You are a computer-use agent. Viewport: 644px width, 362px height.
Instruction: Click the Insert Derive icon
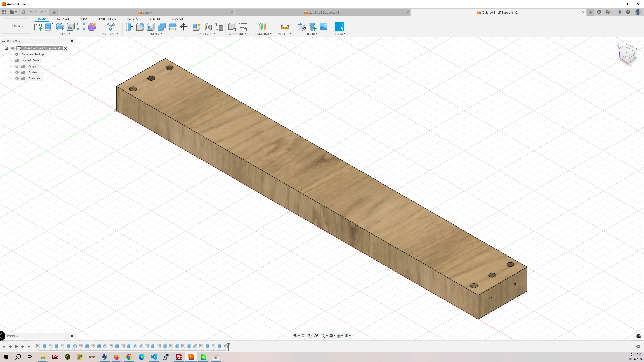[x=302, y=27]
